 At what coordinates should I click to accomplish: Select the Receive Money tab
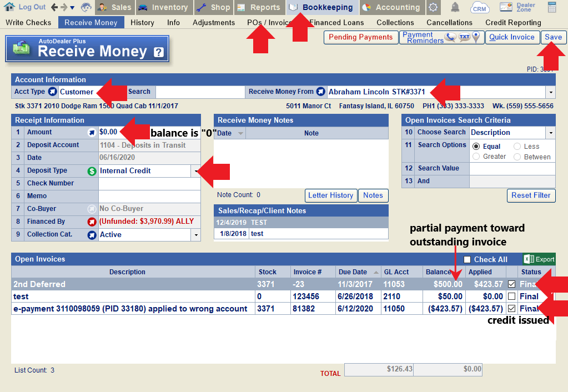click(91, 22)
